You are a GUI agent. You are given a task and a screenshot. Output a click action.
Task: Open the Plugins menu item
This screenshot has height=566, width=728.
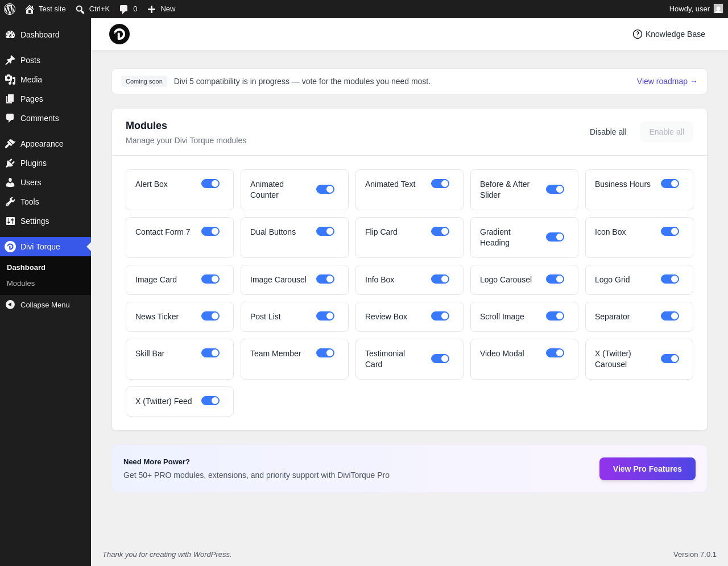click(x=45, y=163)
